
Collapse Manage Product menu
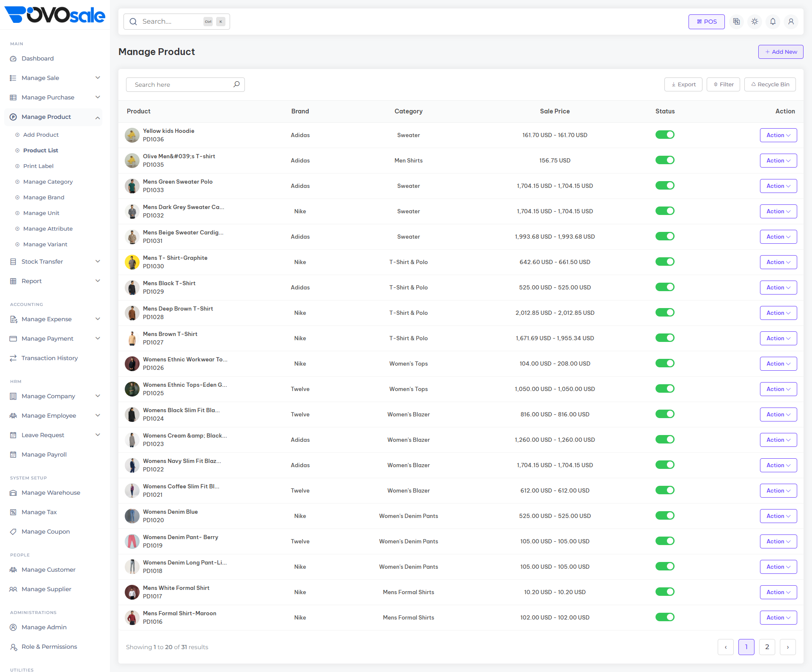(x=53, y=117)
